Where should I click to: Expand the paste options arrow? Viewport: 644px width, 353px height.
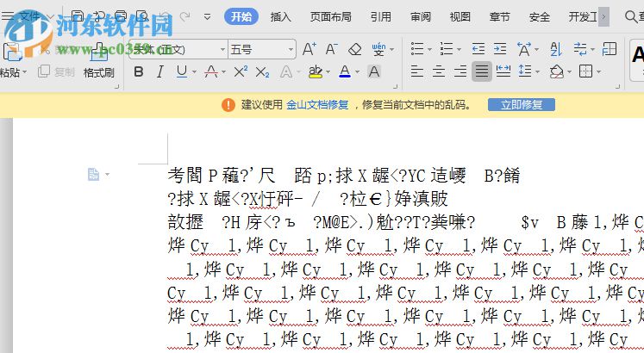pos(25,72)
